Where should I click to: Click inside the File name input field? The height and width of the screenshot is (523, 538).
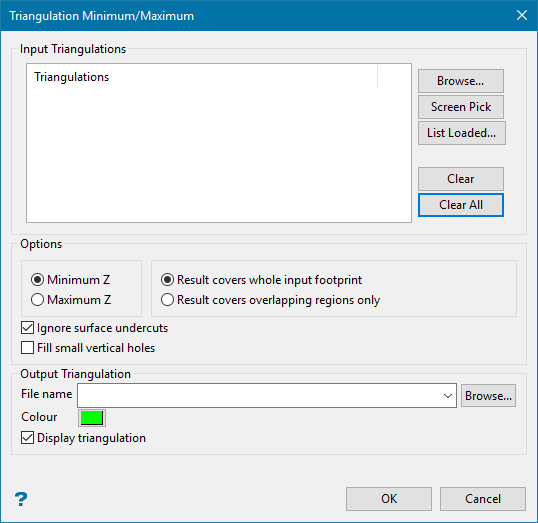[260, 396]
